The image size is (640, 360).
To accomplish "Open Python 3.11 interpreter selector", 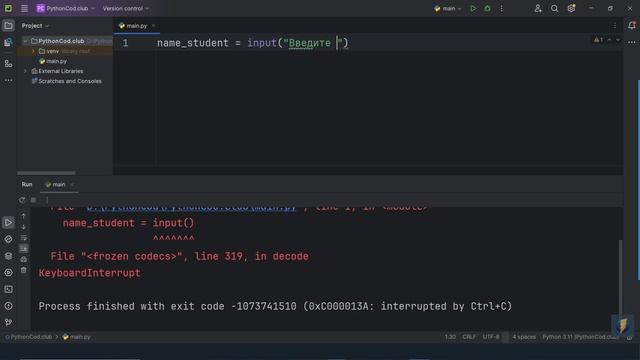I will 580,337.
